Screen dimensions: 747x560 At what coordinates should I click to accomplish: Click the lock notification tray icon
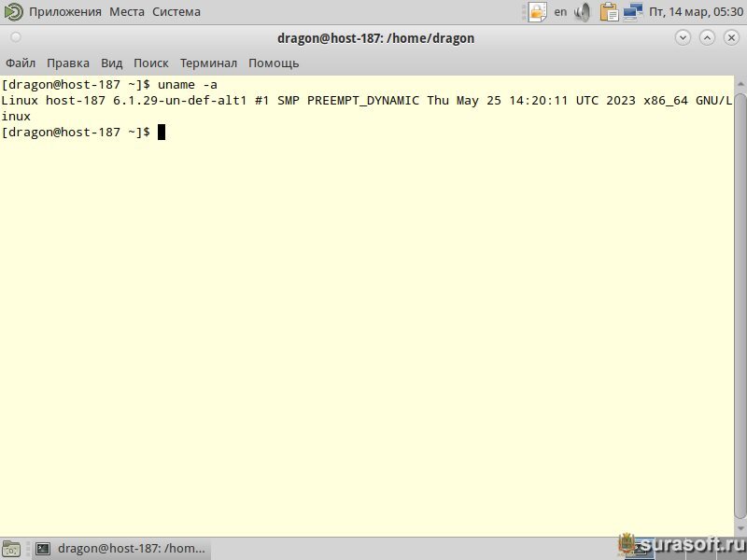537,12
